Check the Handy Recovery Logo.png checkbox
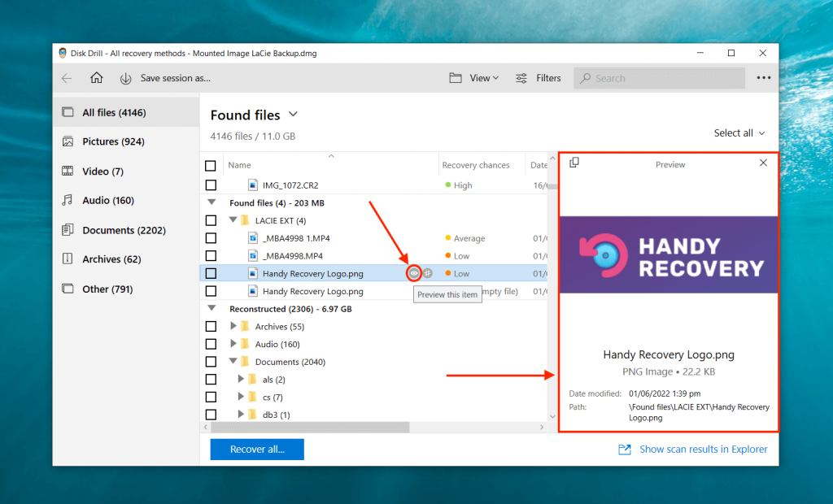 212,273
